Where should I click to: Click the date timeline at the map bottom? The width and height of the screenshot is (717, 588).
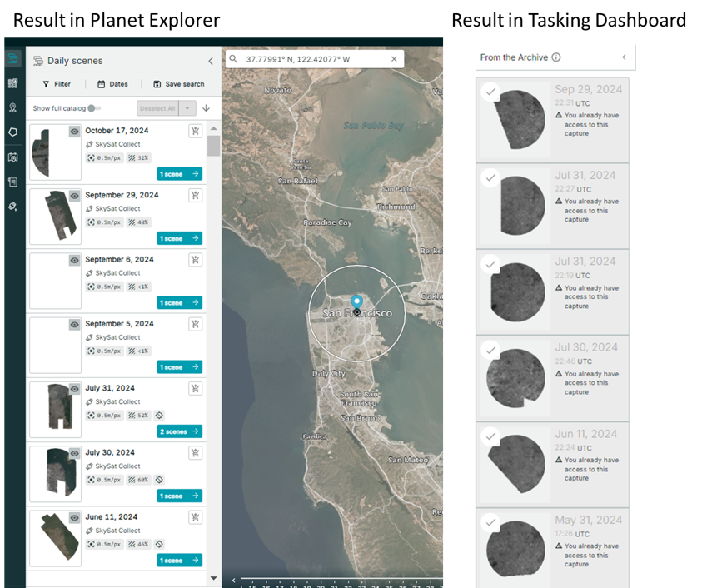(341, 581)
